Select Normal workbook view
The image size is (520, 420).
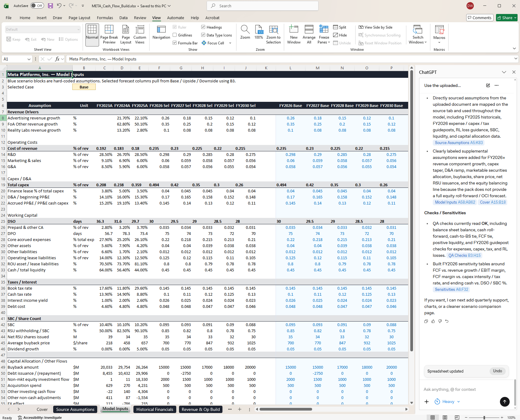coord(92,35)
